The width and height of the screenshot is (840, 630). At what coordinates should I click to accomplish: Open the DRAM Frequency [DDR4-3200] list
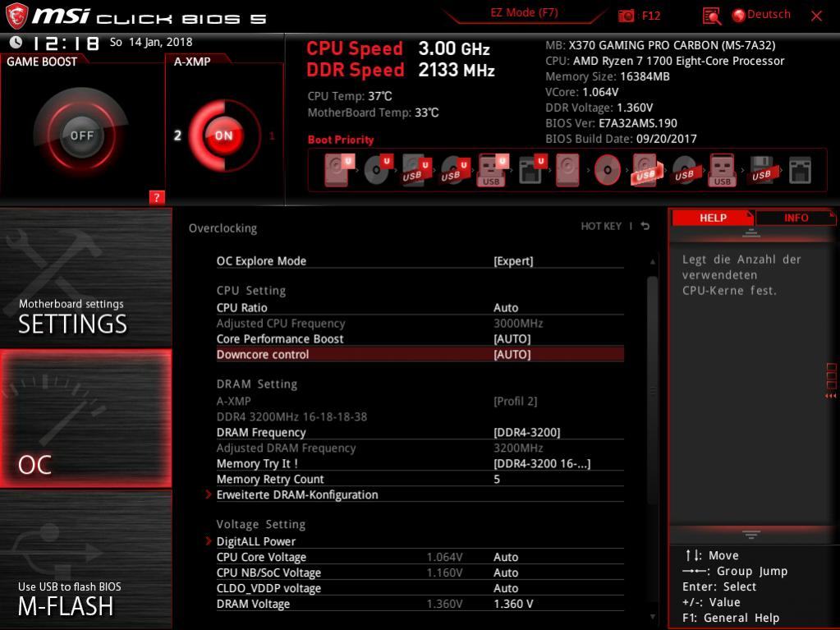pyautogui.click(x=420, y=432)
